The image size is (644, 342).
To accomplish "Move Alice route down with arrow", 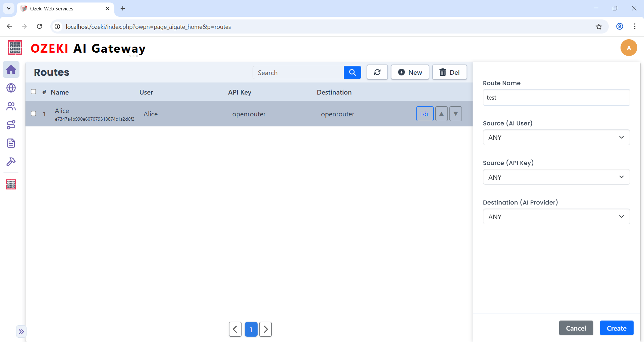I will [455, 114].
